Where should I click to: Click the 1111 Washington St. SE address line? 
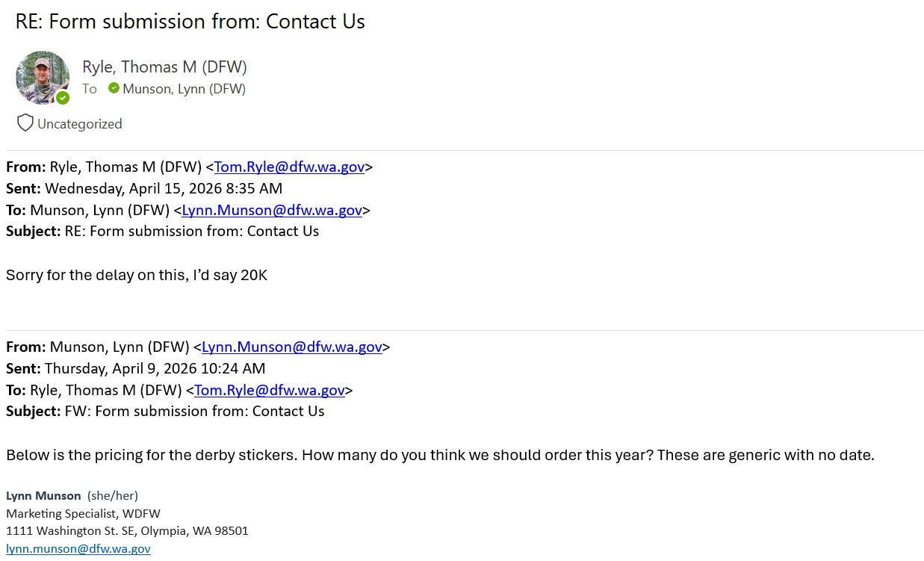[127, 531]
